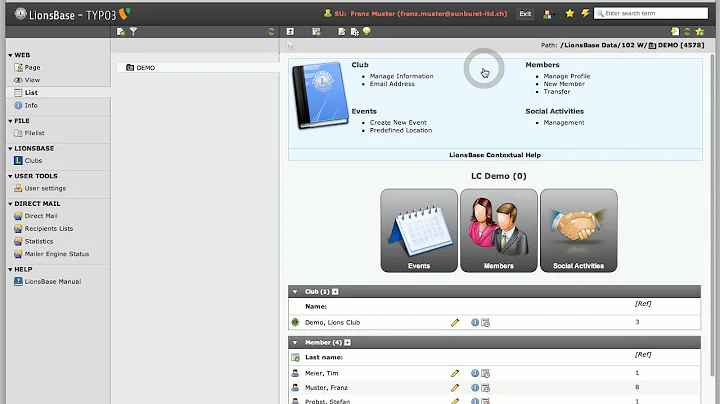Image resolution: width=720 pixels, height=404 pixels.
Task: Open the page tree filter funnel
Action: tap(133, 31)
